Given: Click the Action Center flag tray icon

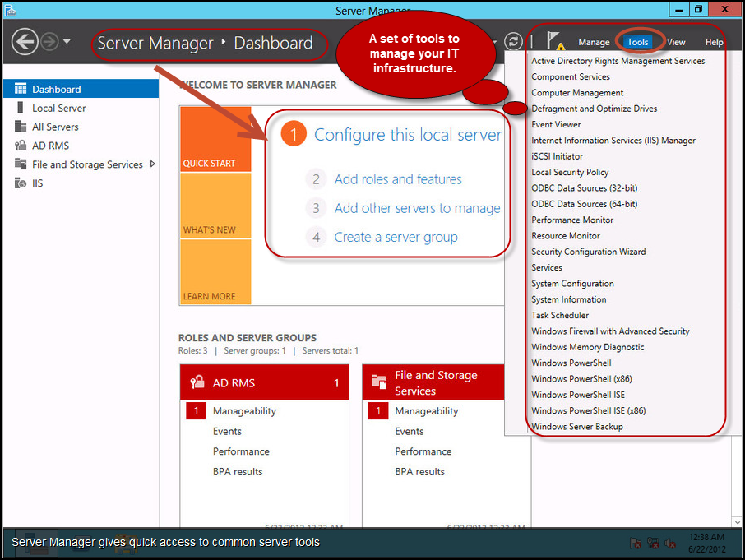Looking at the screenshot, I should 636,543.
